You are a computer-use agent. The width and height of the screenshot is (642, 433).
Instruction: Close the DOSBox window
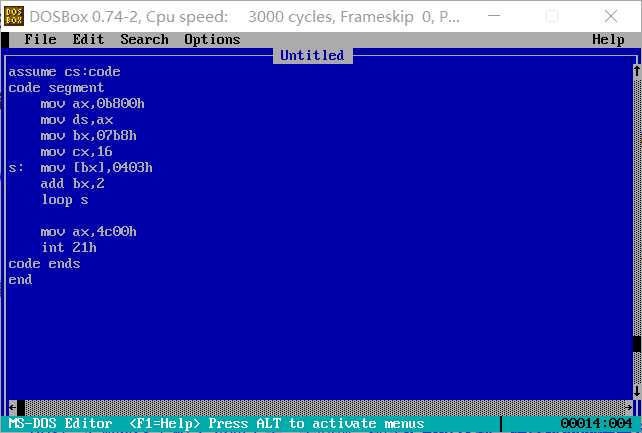point(610,16)
